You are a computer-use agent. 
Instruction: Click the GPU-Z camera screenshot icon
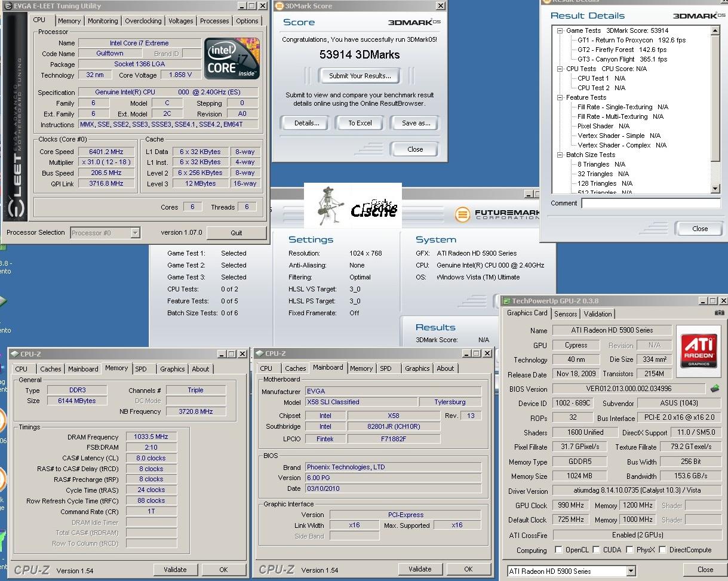719,312
